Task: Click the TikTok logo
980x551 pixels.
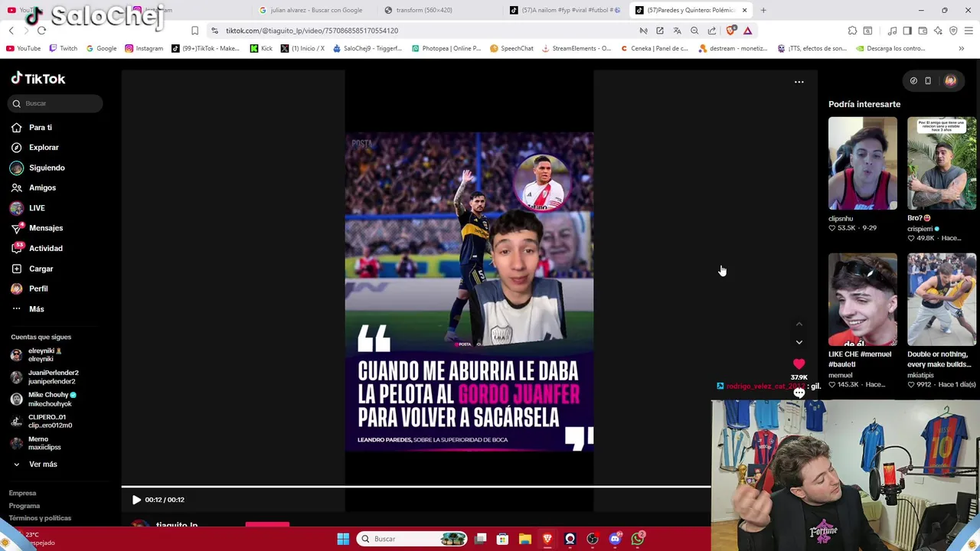Action: (x=38, y=79)
